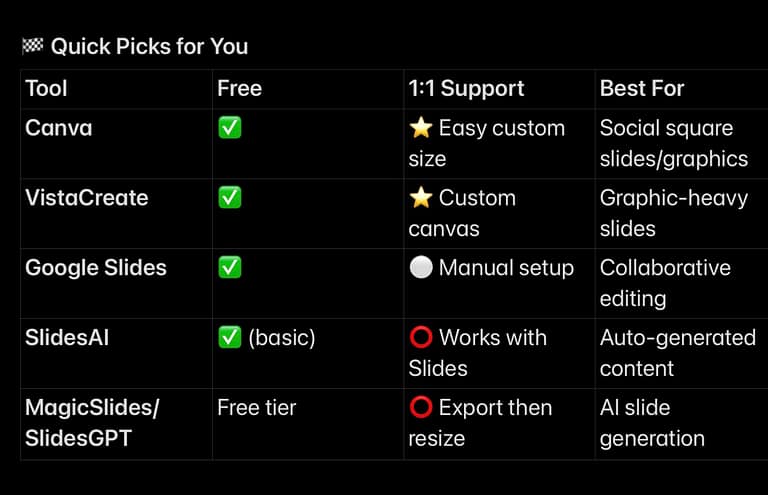
Task: Click the star icon in the VistaCreate row
Action: (420, 198)
